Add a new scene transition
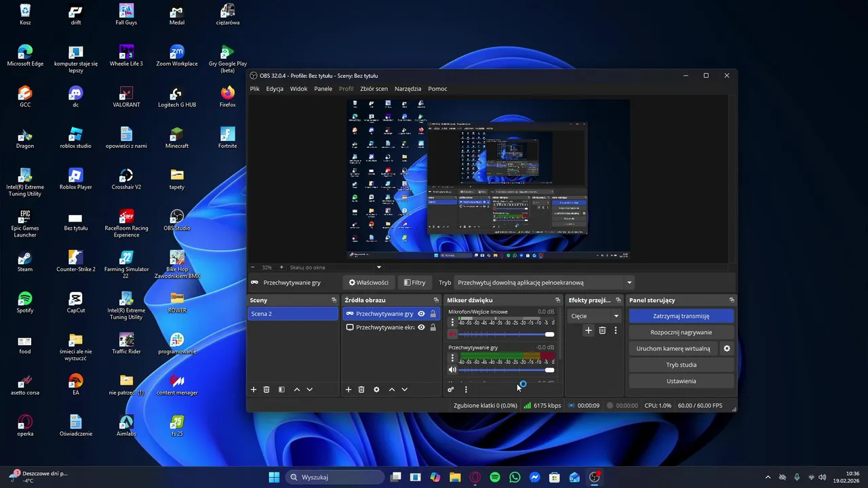 pyautogui.click(x=588, y=331)
